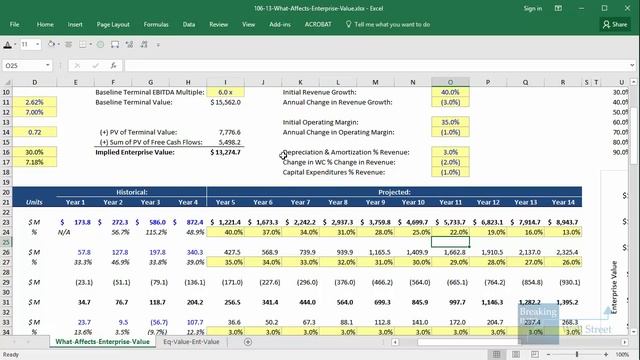640x360 pixels.
Task: Open the font color dropdown arrow
Action: click(15, 44)
